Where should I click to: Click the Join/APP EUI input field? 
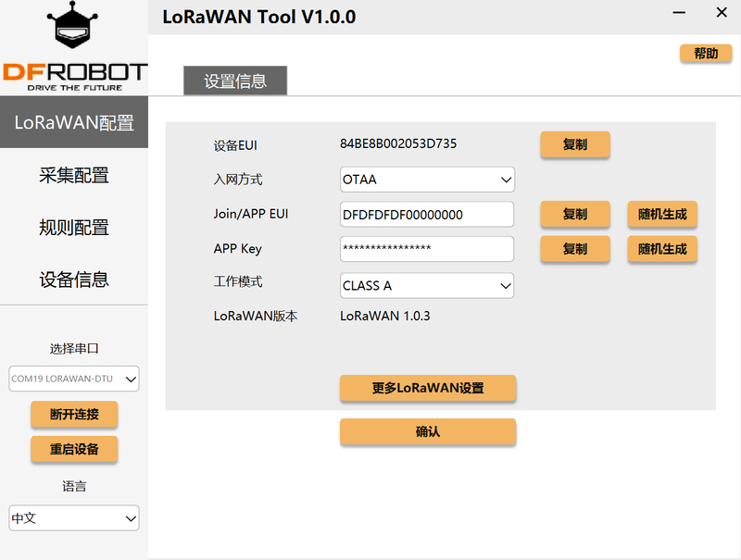click(x=427, y=215)
